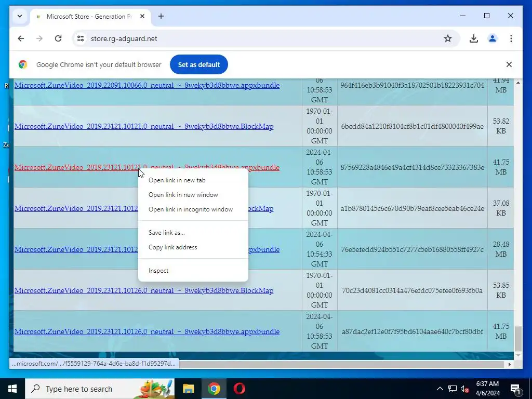The image size is (532, 399).
Task: Reload the current page
Action: [x=58, y=38]
